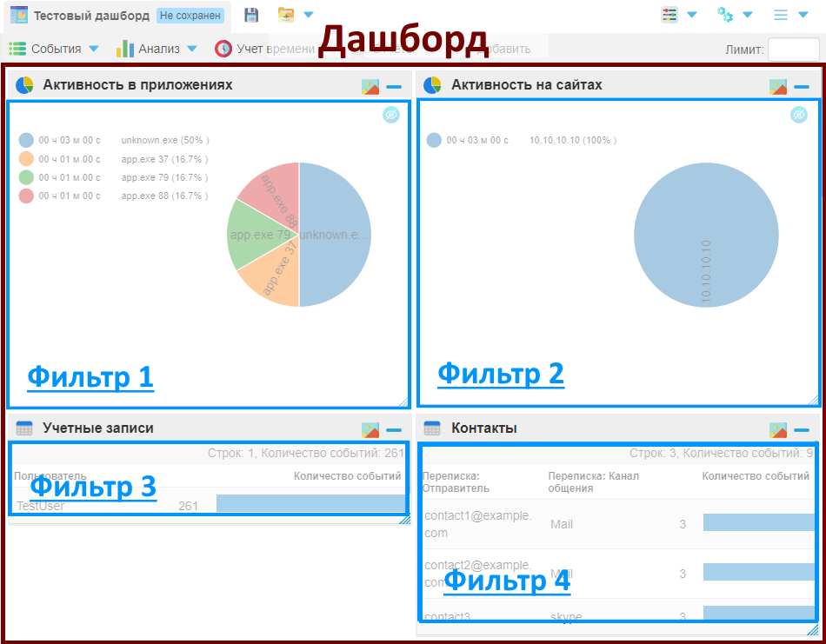Toggle the eye icon on Активность в приложениях chart
This screenshot has width=826, height=644.
click(x=390, y=115)
